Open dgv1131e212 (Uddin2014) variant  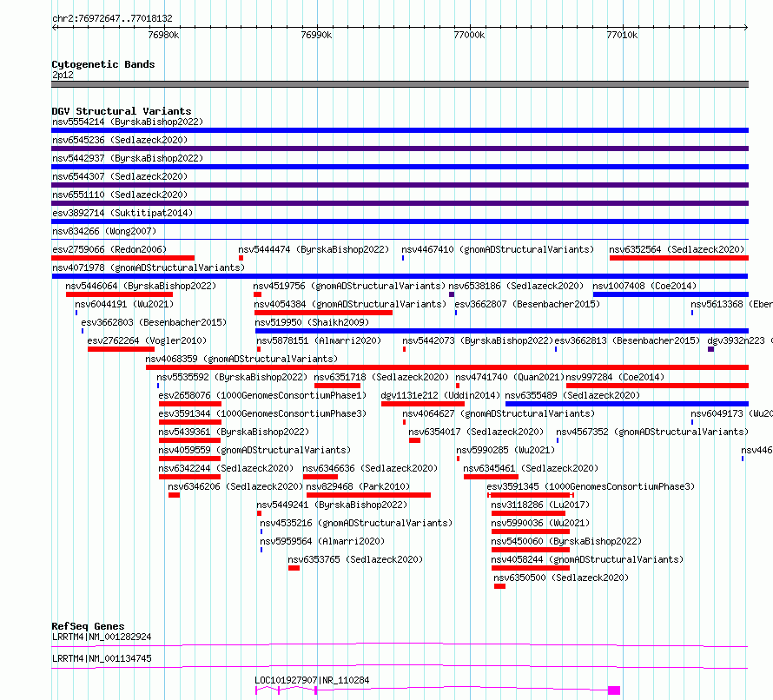440,395
